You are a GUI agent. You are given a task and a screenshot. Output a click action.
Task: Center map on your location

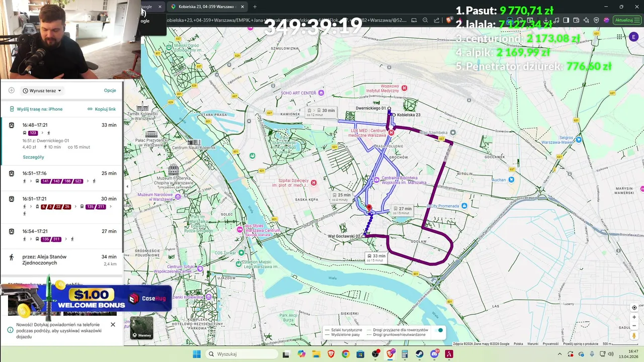click(634, 308)
